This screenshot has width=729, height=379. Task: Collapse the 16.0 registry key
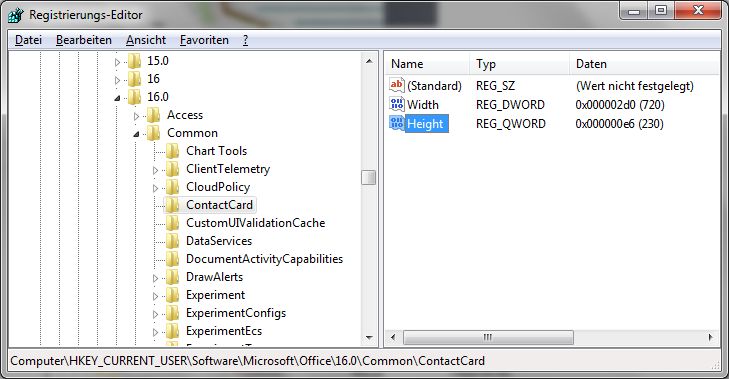coord(117,98)
